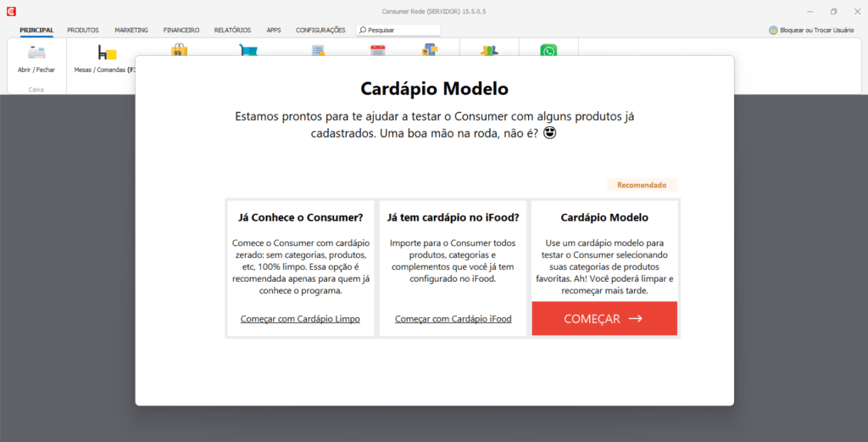Click the shopping bag icon in ribbon

point(180,50)
